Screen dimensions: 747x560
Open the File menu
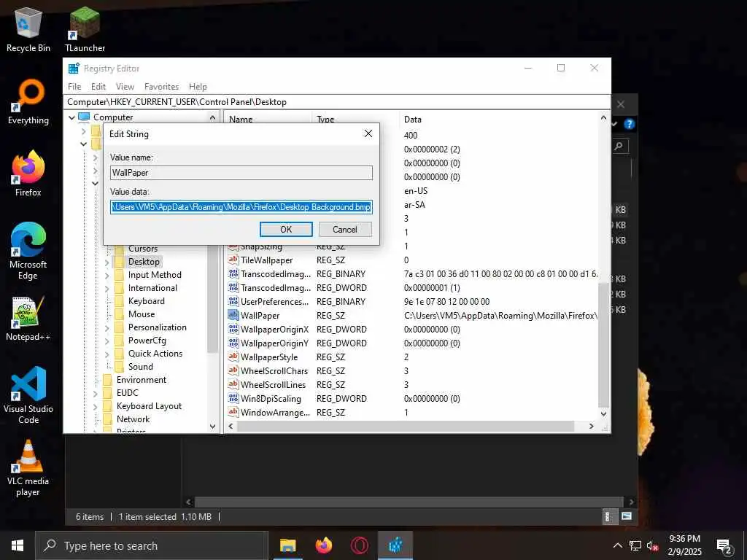pos(74,87)
